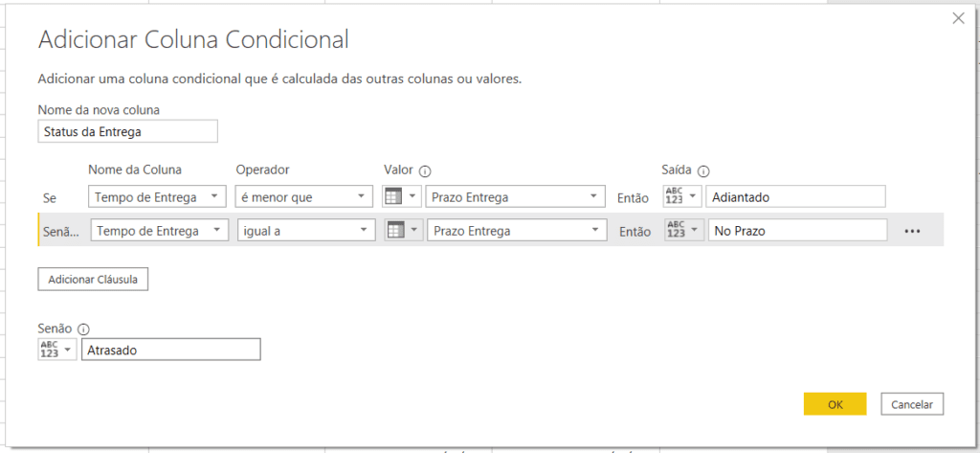Click the info icon next to Saída

tap(703, 170)
